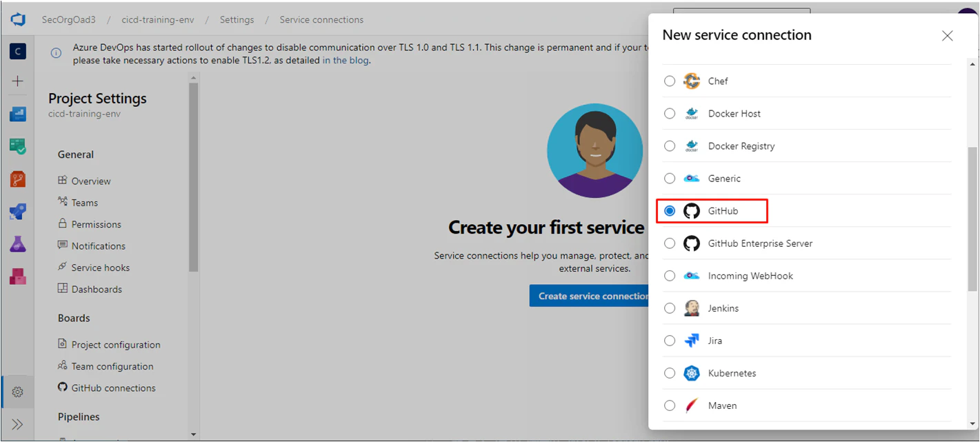Click the service connection list scrollbar

(973, 219)
